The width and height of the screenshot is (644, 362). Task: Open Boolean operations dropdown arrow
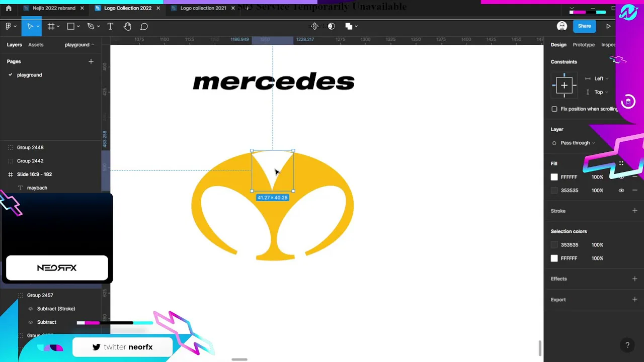pyautogui.click(x=356, y=26)
